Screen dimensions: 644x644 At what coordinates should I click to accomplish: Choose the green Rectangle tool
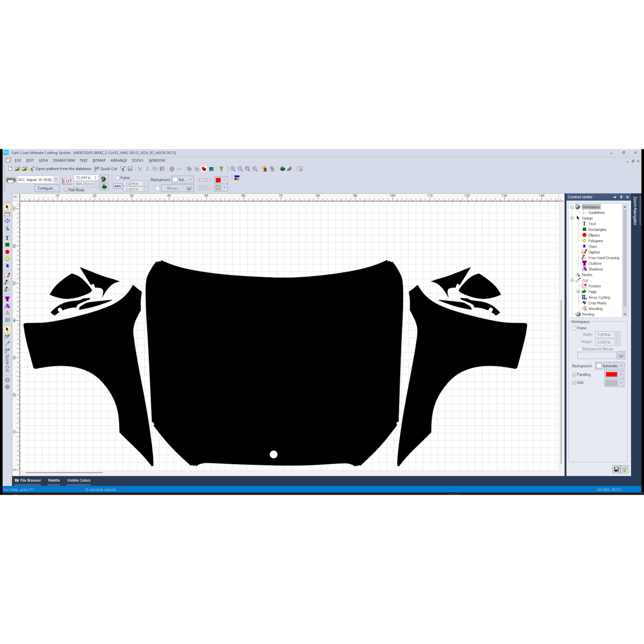click(x=7, y=245)
